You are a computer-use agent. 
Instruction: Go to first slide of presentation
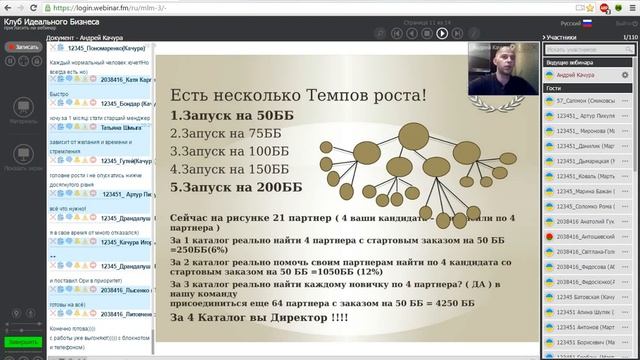point(396,33)
